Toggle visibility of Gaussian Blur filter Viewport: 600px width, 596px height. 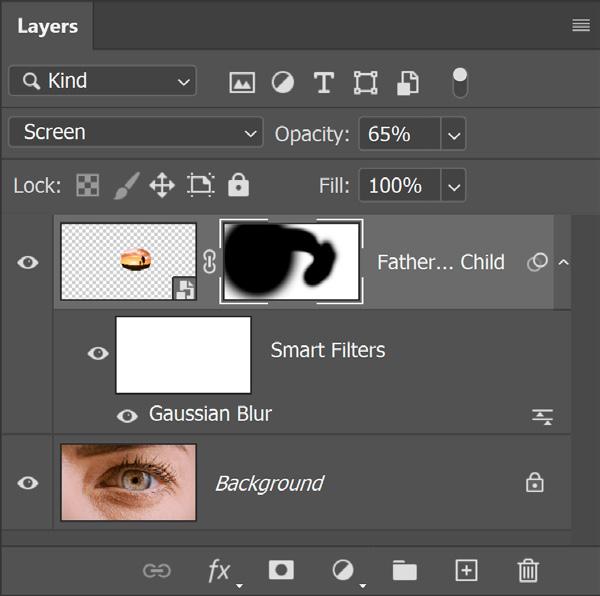(127, 416)
